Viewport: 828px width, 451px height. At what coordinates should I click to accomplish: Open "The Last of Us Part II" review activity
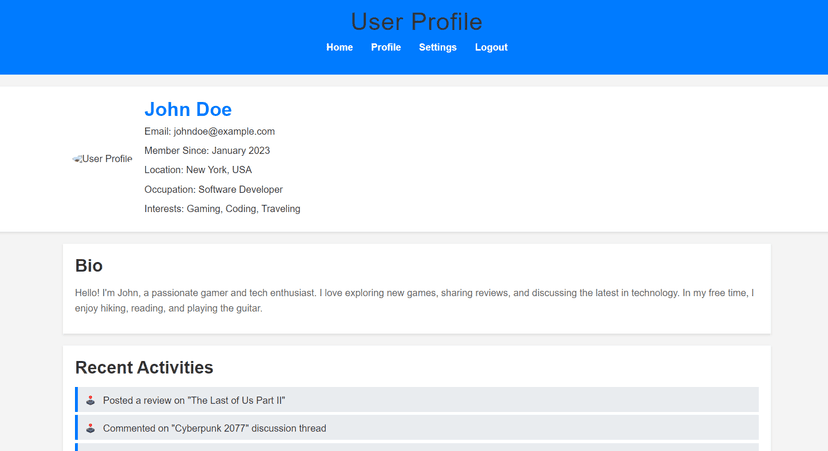coord(194,400)
